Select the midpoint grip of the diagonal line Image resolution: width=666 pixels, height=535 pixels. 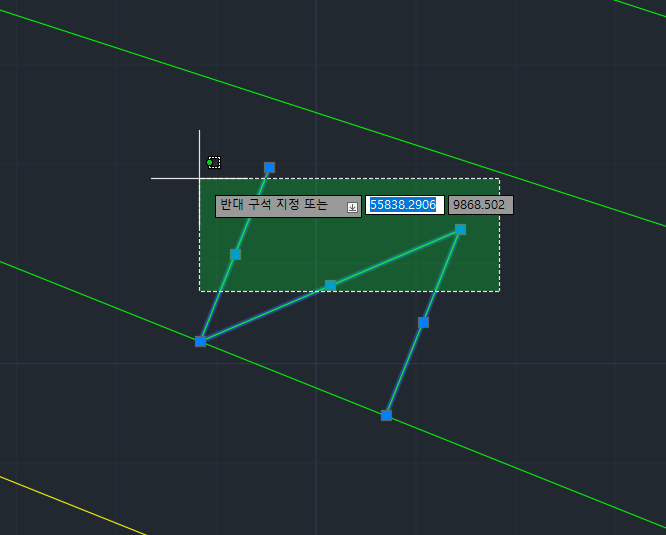(x=330, y=285)
